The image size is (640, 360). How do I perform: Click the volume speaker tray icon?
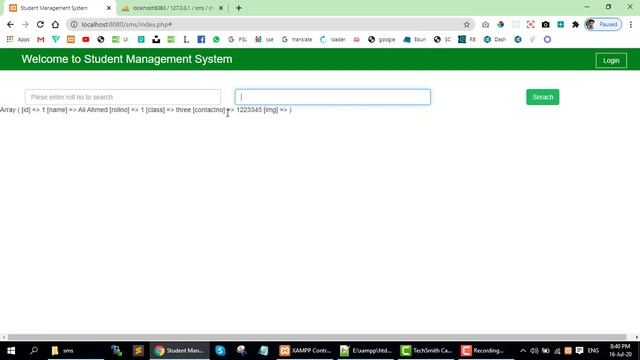(534, 351)
